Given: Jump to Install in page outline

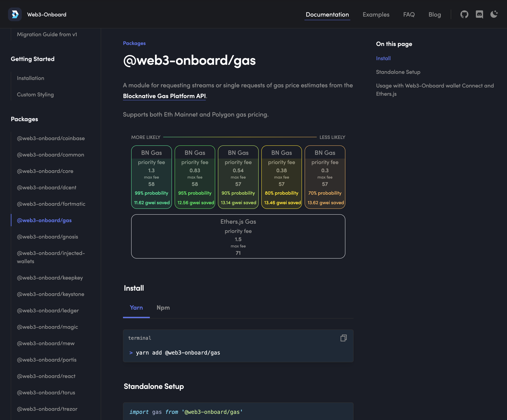Looking at the screenshot, I should coord(383,58).
